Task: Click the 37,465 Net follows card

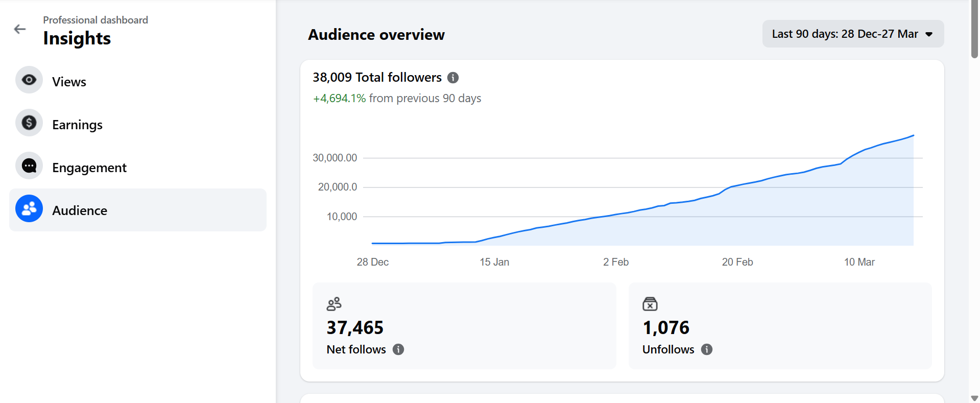Action: point(464,326)
